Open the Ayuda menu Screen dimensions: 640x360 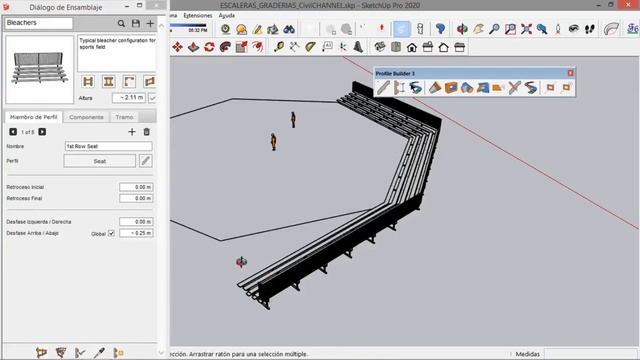pyautogui.click(x=227, y=16)
